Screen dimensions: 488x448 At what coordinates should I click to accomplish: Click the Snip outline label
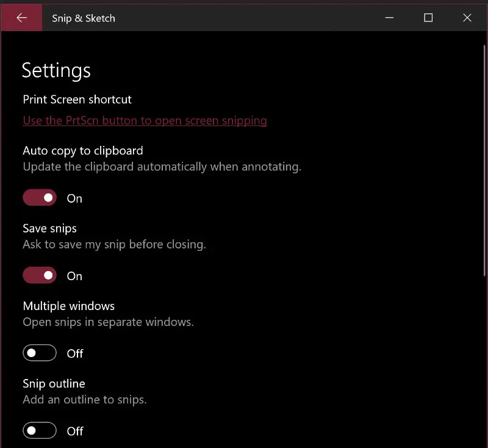point(54,383)
